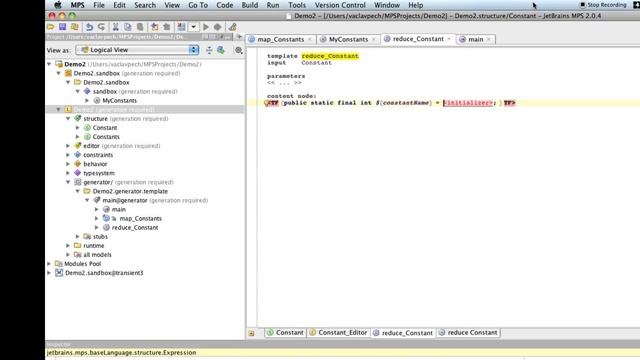The width and height of the screenshot is (640, 360).
Task: Click the <initializer> placeholder in editor
Action: coord(468,103)
